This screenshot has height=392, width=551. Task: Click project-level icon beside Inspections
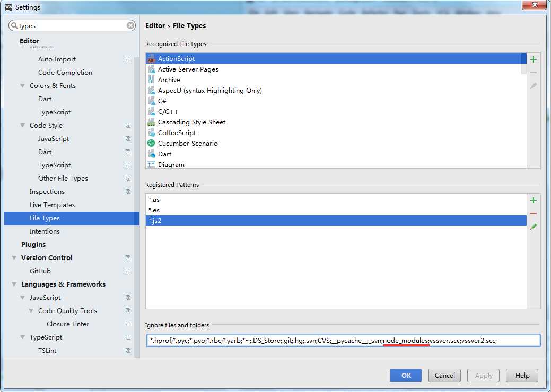point(128,192)
